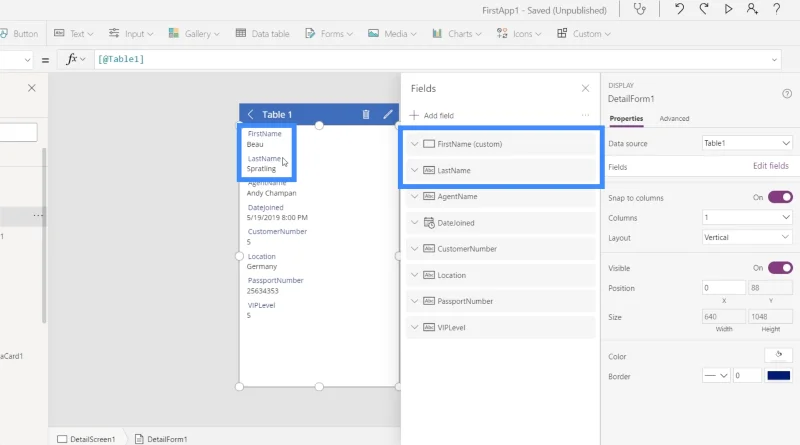The image size is (800, 445).
Task: Redo the last action
Action: tap(704, 9)
